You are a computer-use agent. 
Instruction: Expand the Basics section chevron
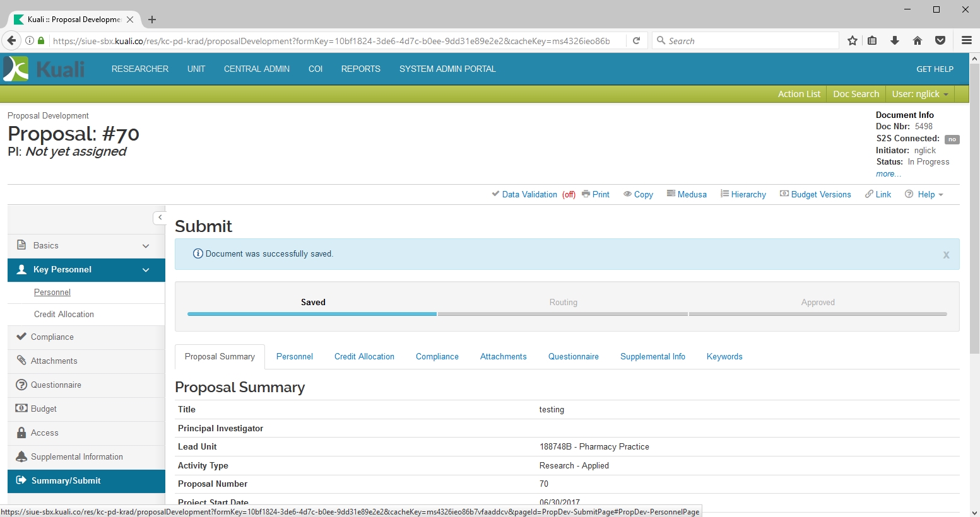(146, 246)
